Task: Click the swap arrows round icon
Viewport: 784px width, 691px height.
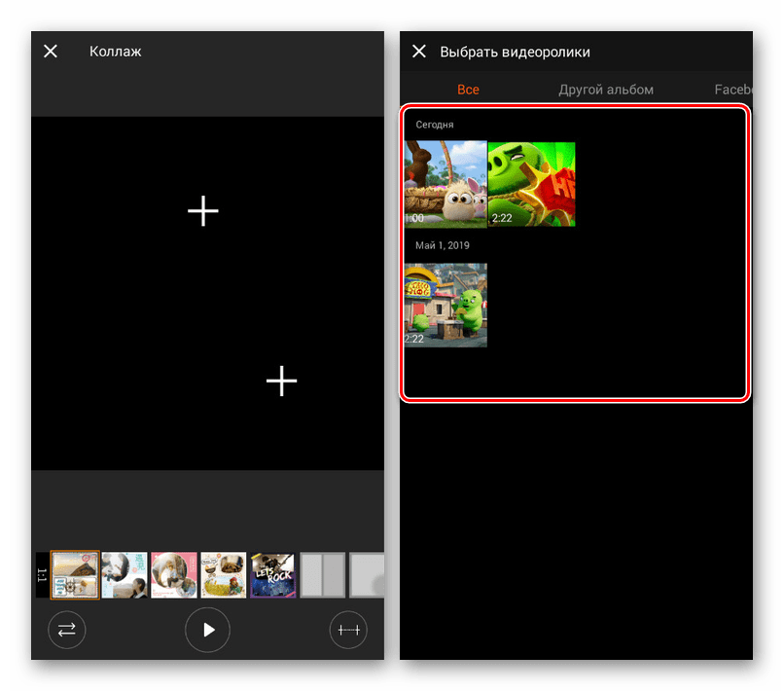Action: tap(66, 630)
